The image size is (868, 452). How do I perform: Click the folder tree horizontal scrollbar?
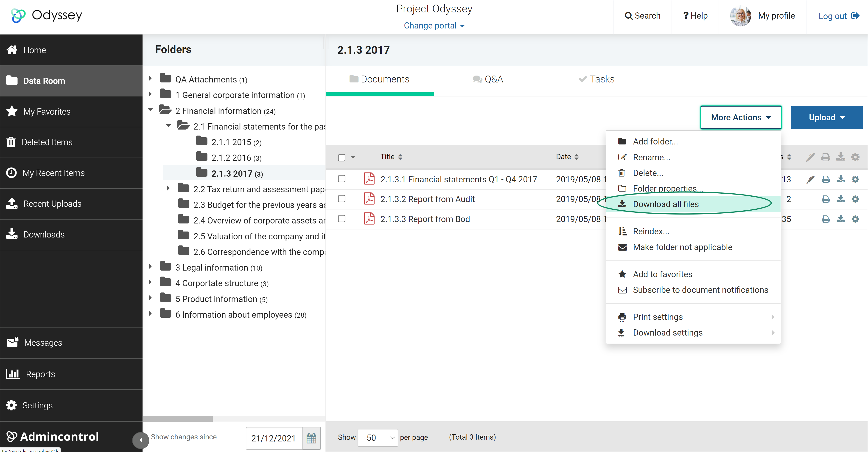click(178, 419)
